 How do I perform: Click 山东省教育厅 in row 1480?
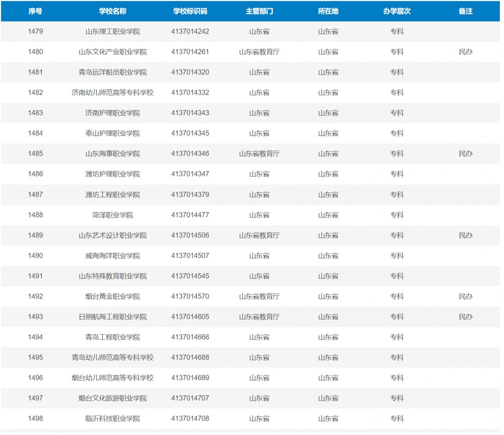(x=260, y=52)
